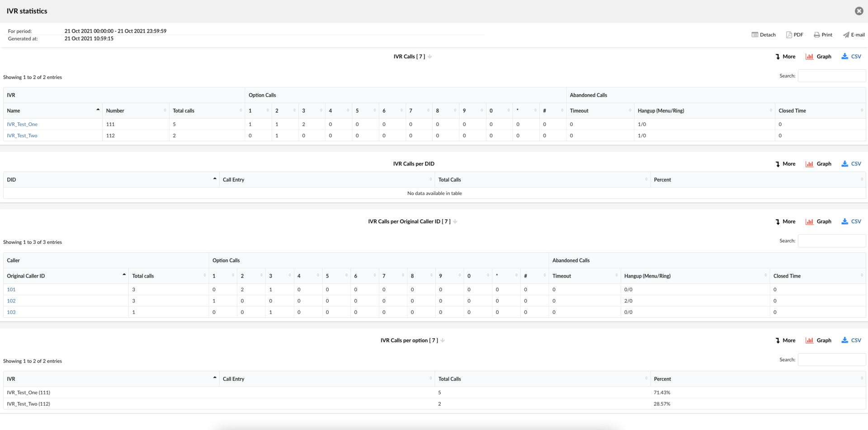Sort caller table by Closed Time
868x430 pixels.
(817, 276)
